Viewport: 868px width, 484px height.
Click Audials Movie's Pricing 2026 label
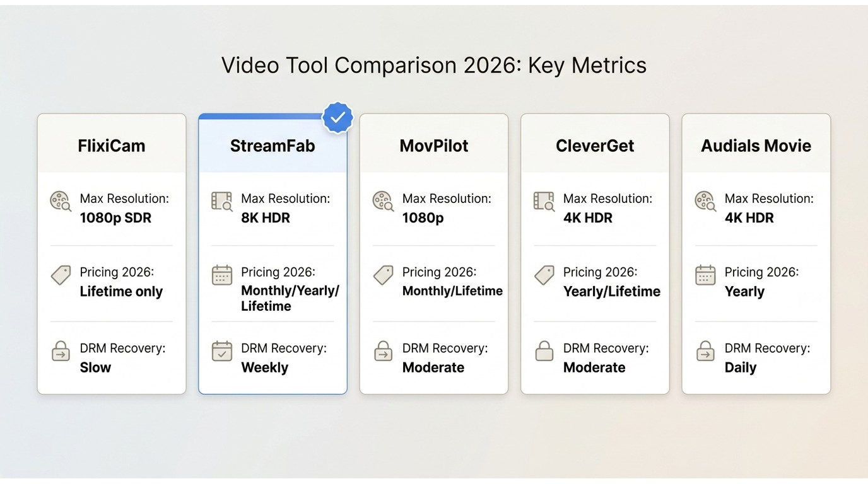tap(761, 272)
